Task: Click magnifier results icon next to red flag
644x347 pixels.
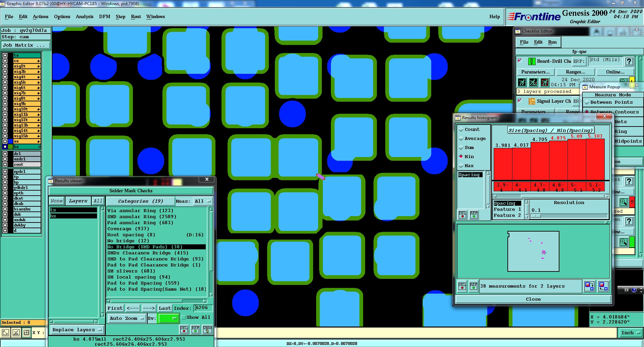Action: click(x=624, y=202)
